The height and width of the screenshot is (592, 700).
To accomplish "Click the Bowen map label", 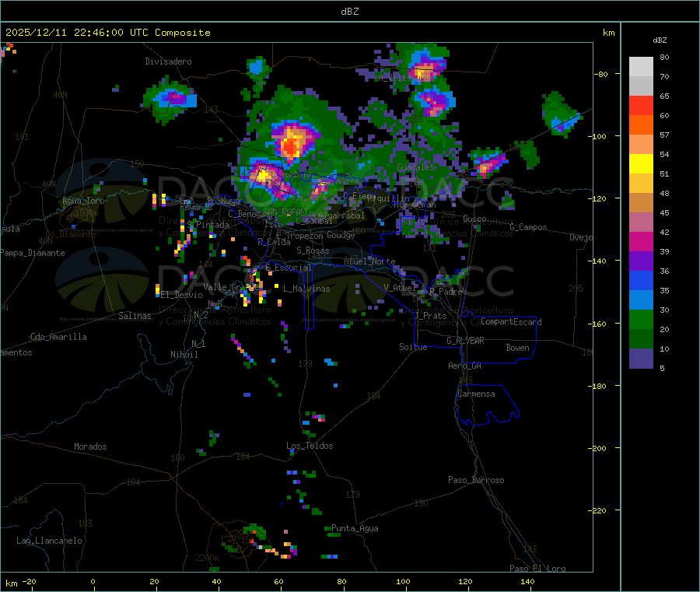I will pos(517,348).
